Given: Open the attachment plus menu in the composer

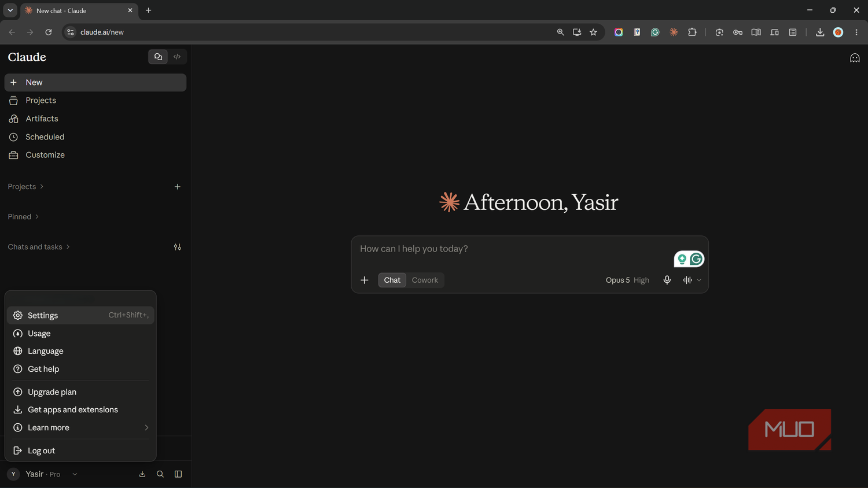Looking at the screenshot, I should coord(365,280).
